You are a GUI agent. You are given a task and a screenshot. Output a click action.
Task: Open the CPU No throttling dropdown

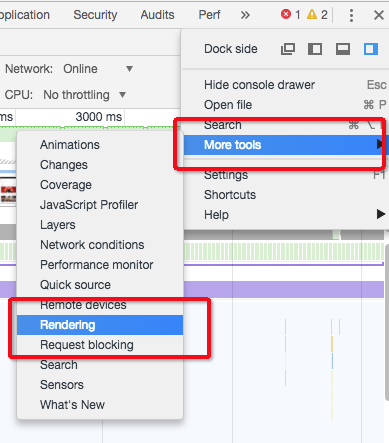[x=85, y=95]
